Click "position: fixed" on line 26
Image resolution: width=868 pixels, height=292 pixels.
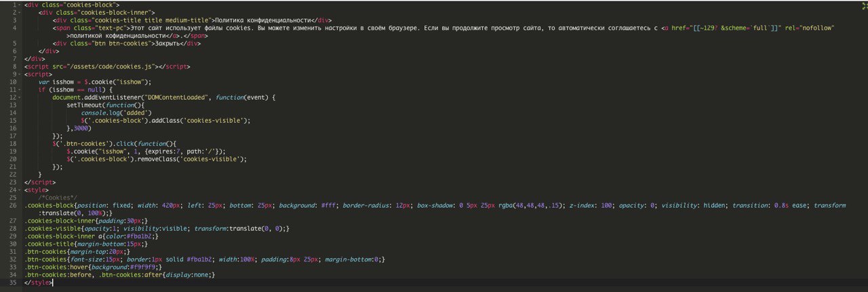click(x=104, y=205)
